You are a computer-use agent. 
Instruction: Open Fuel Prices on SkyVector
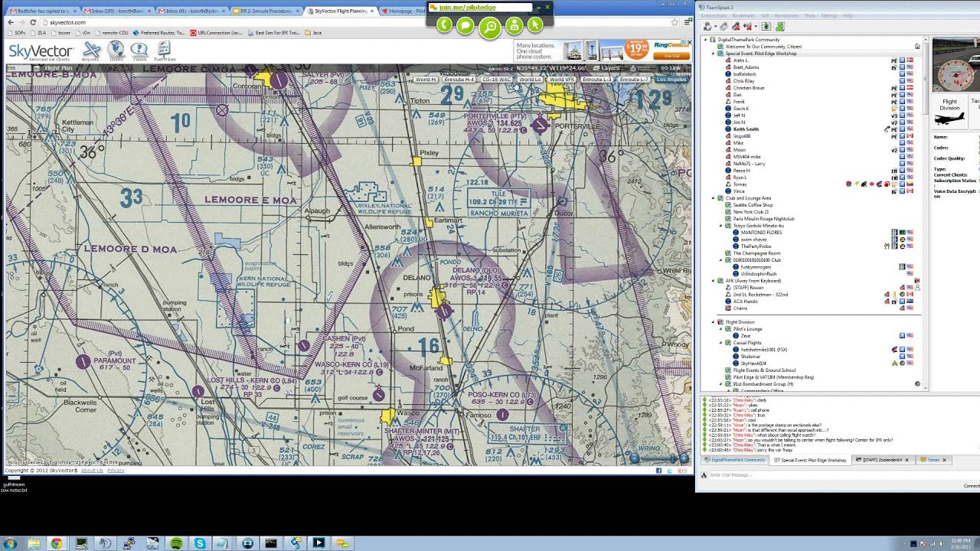coord(164,52)
